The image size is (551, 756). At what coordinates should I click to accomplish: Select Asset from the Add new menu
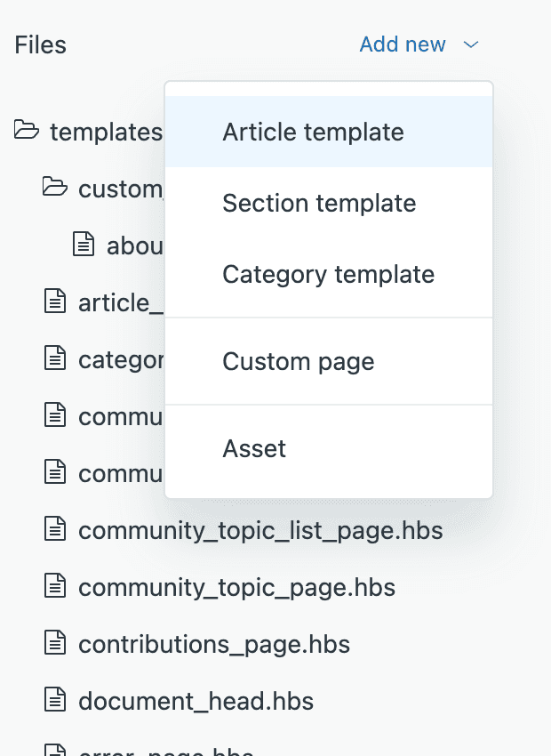[x=254, y=448]
